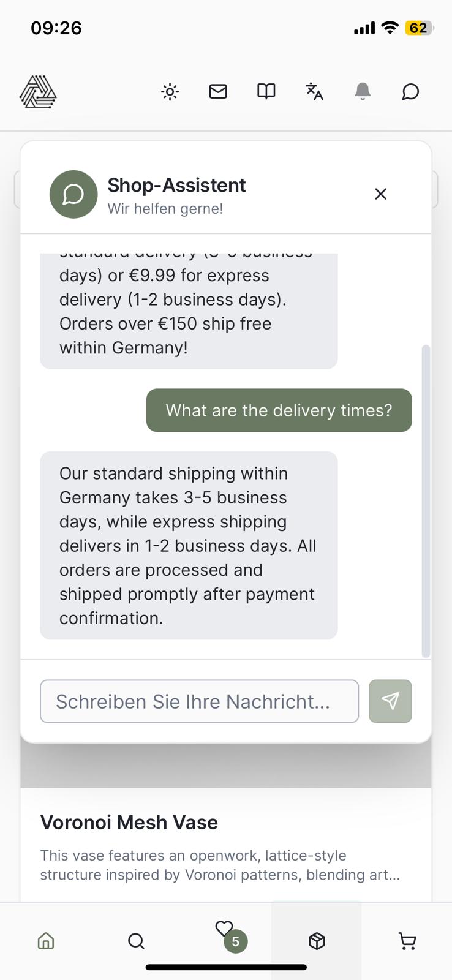
Task: Open the Voronoi Mesh Vase product
Action: 129,823
